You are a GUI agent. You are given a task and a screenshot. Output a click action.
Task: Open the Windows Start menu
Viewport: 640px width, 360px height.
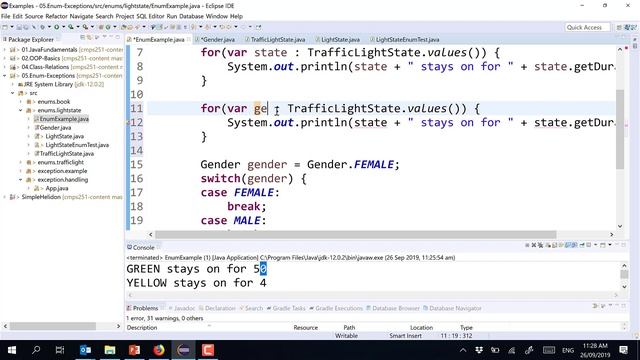tap(11, 350)
